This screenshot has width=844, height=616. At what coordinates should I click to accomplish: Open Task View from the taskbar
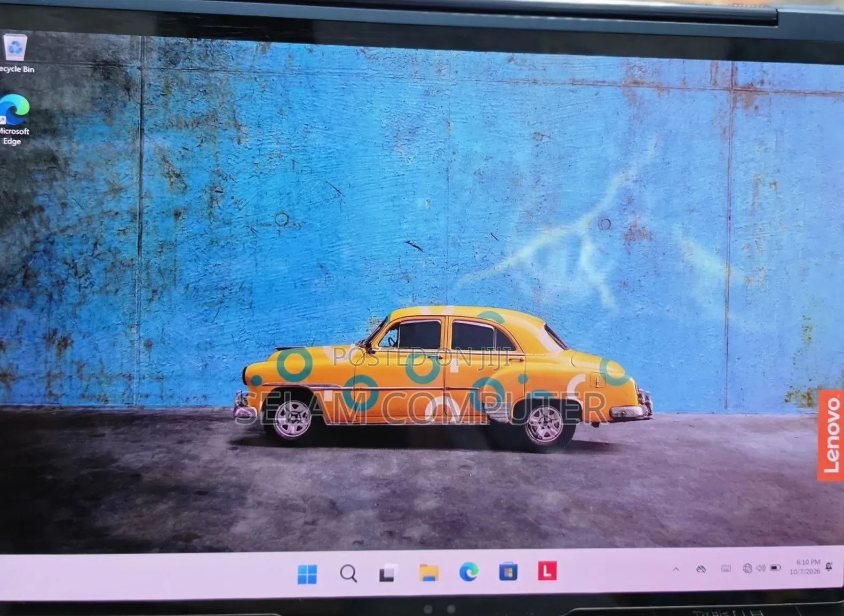(388, 573)
